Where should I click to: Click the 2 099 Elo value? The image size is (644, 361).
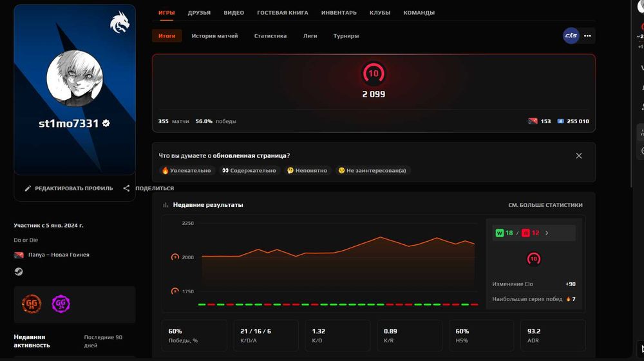374,94
